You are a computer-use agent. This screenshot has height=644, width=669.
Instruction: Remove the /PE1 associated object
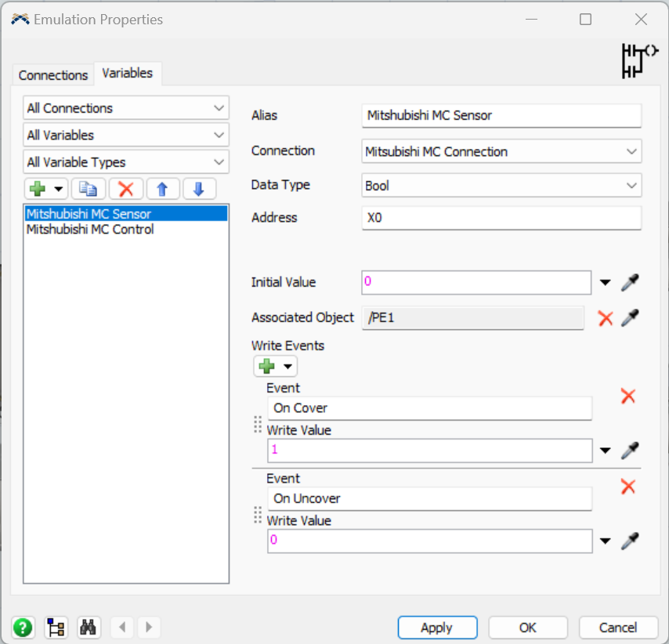tap(605, 318)
